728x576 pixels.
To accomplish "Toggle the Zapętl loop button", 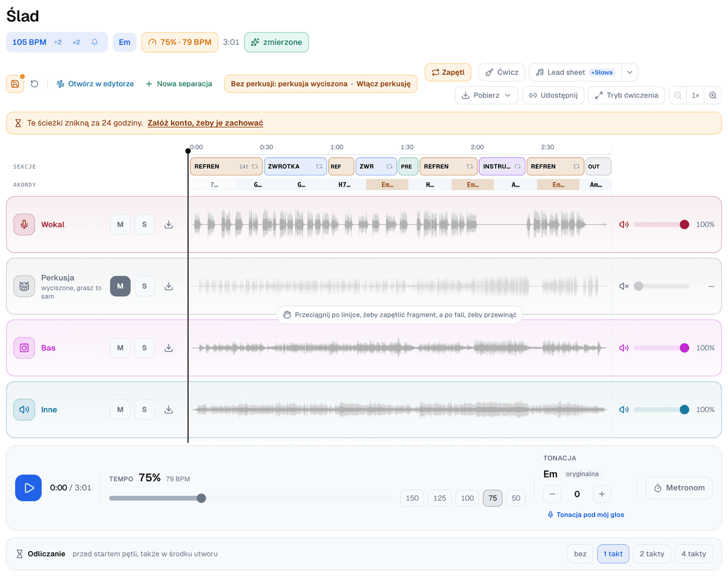I will pyautogui.click(x=448, y=72).
